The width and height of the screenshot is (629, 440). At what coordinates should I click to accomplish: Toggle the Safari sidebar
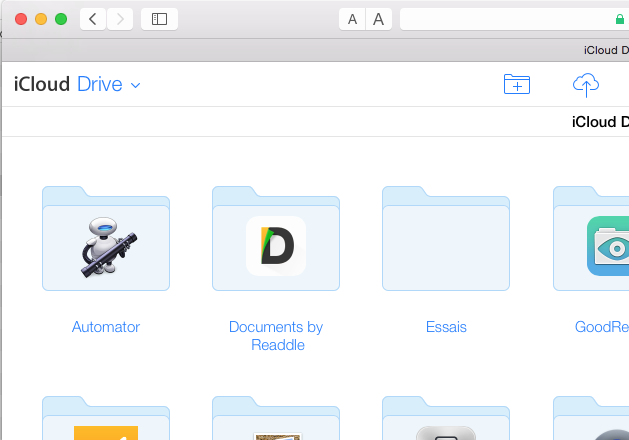[159, 19]
